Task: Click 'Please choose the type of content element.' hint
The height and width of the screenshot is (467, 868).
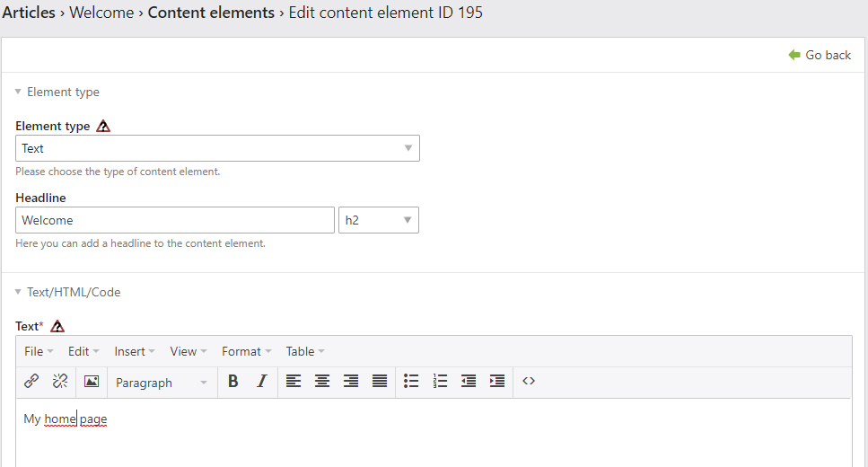Action: [x=118, y=172]
